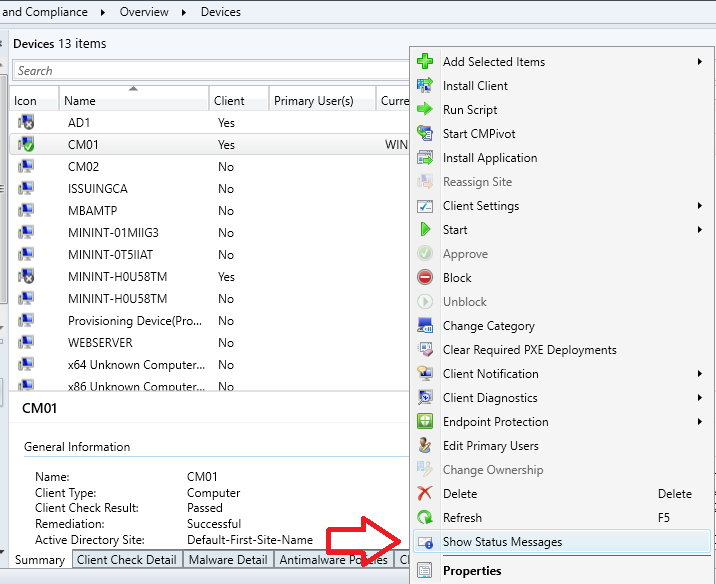
Task: Sort by the Name column header
Action: 133,99
